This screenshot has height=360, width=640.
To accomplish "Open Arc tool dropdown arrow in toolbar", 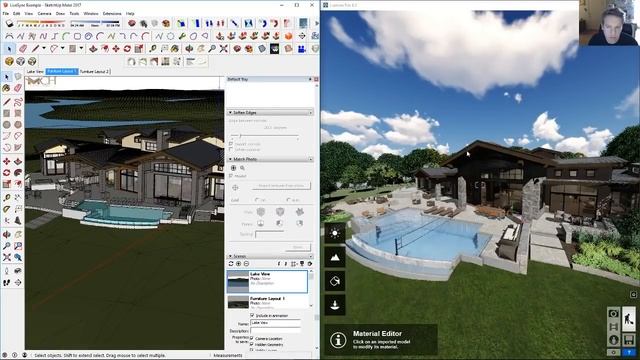I will click(62, 49).
